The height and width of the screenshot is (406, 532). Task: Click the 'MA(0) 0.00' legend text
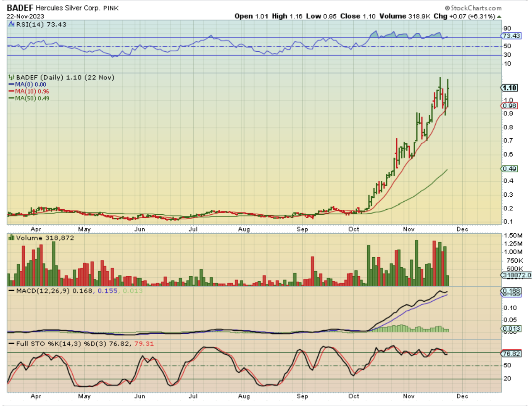[x=31, y=84]
